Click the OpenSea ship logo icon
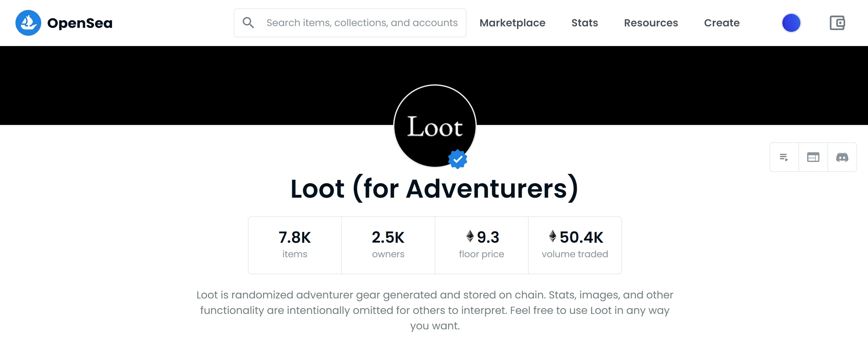The height and width of the screenshot is (358, 868). click(x=28, y=23)
